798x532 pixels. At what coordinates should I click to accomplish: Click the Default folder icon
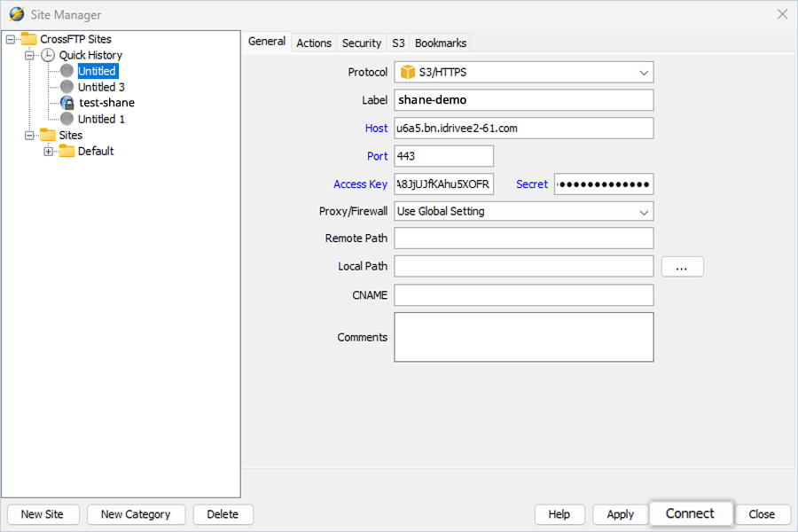[x=66, y=151]
